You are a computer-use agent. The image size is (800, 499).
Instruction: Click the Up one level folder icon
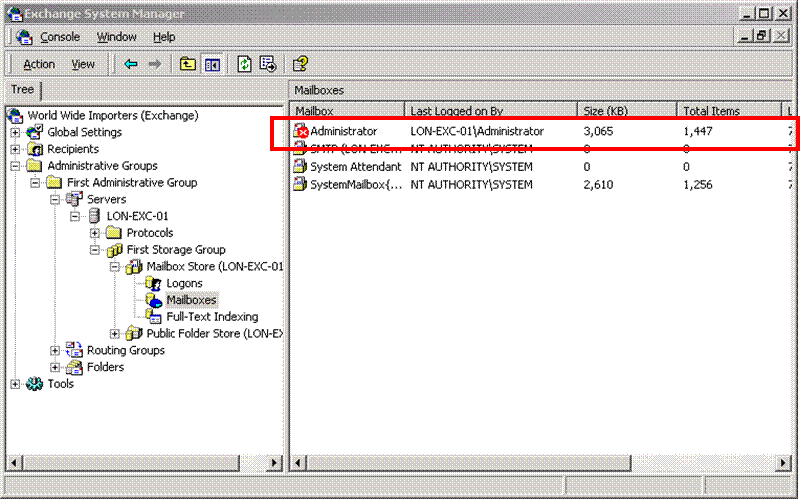[x=188, y=64]
